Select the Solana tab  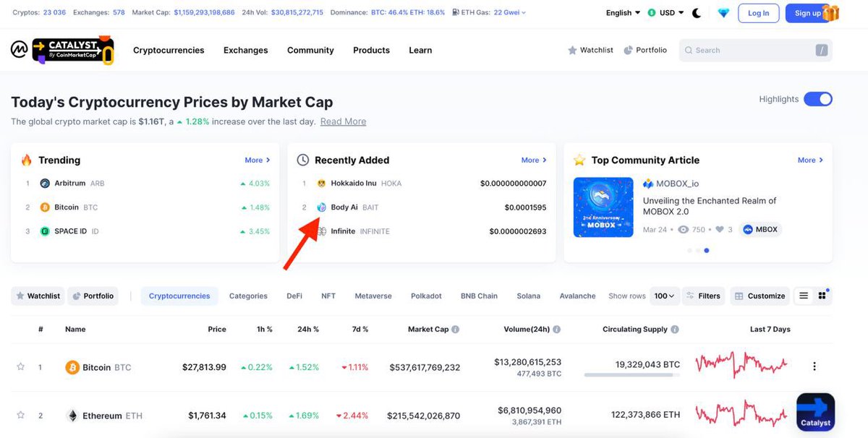[x=529, y=296]
